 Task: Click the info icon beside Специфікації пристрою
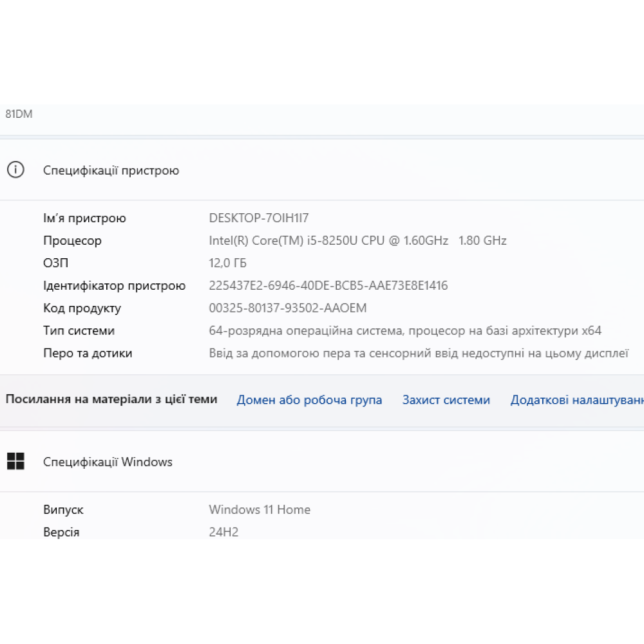(15, 170)
